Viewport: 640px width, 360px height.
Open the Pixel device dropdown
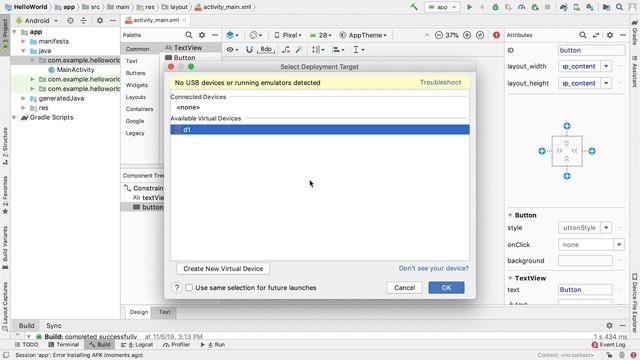[288, 35]
